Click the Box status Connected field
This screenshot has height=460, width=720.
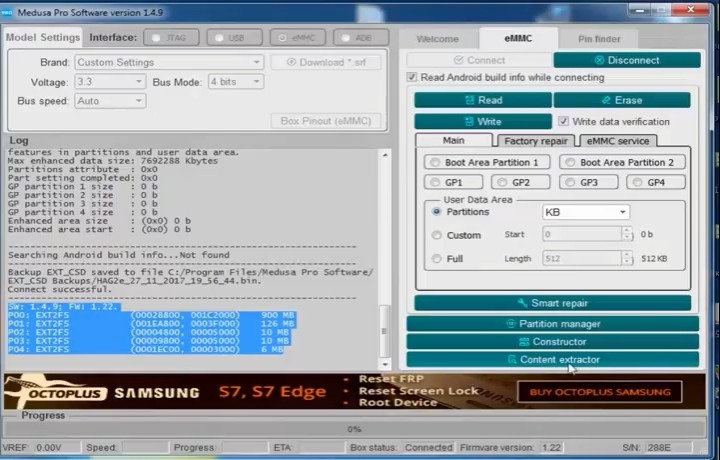[x=428, y=448]
